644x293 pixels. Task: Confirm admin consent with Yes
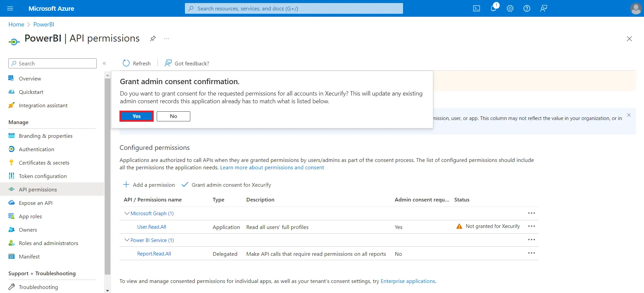click(137, 116)
